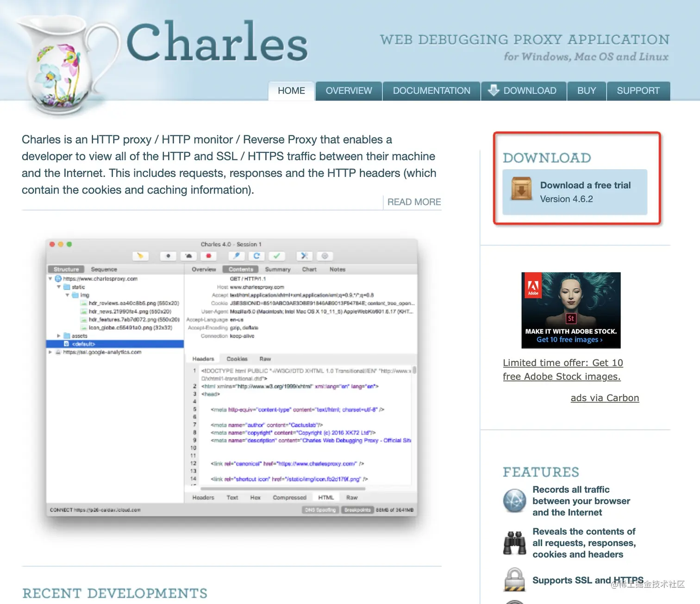Viewport: 700px width, 604px height.
Task: Click the assets folder icon in tree
Action: (67, 336)
